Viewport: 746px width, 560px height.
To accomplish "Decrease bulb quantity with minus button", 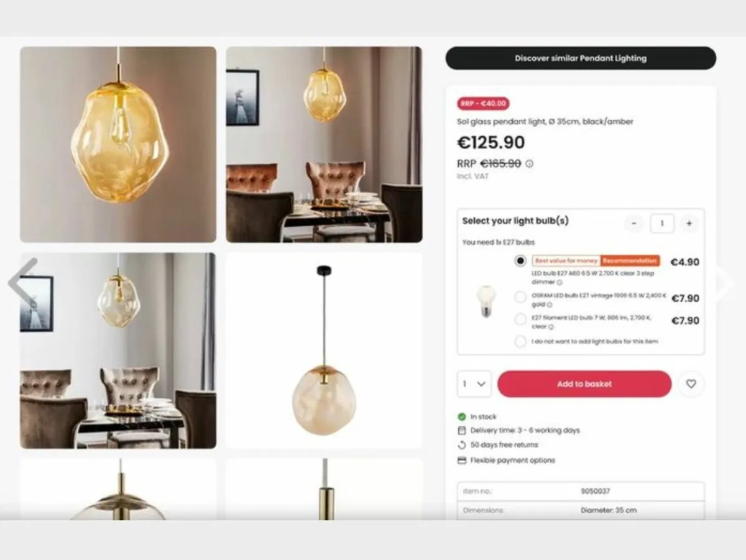I will coord(633,223).
